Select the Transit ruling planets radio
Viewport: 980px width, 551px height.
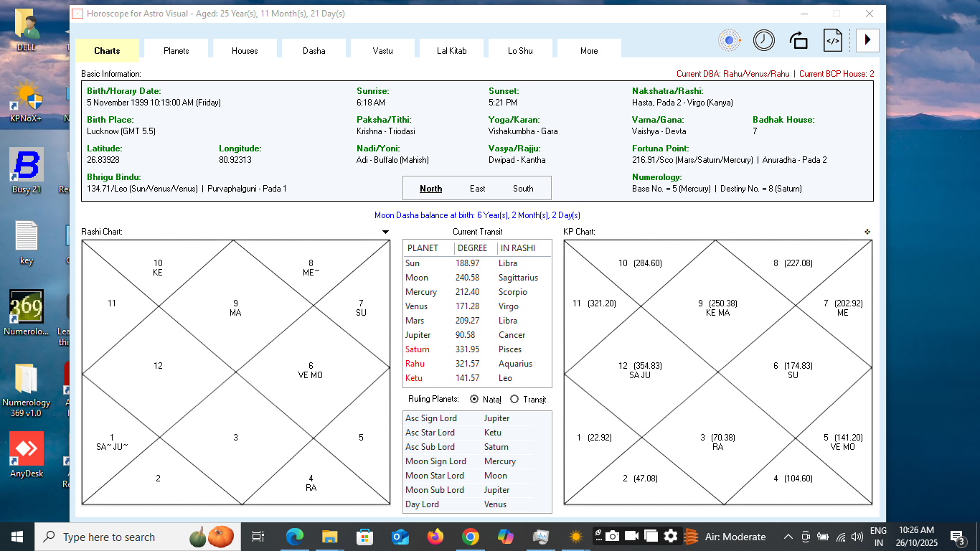514,399
